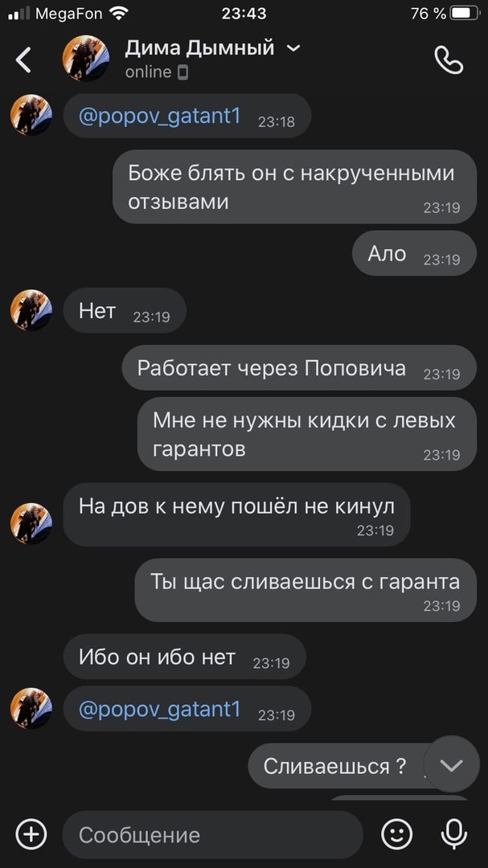Select the 'На дов к нему пошёл не кинул' message
Viewport: 488px width, 868px height.
click(236, 514)
